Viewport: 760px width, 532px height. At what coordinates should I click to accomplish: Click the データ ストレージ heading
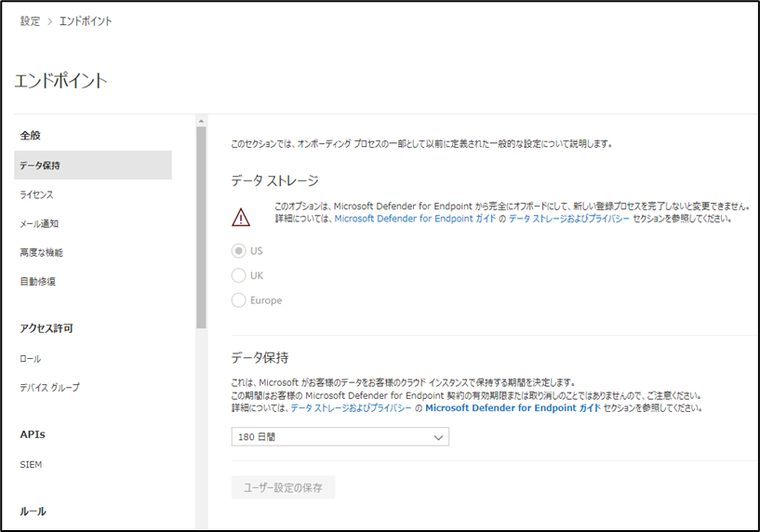[274, 180]
